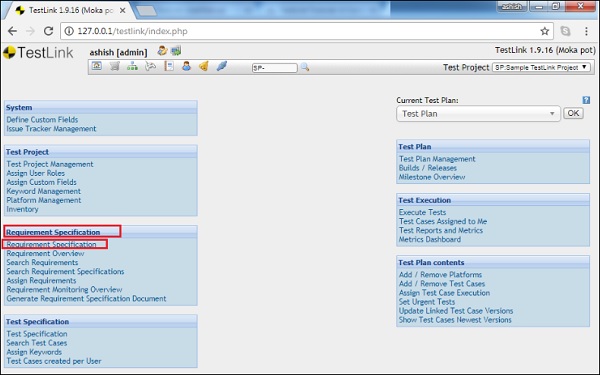Open the blue help icon near Current Test Plan
The width and height of the screenshot is (600, 375).
(x=586, y=100)
